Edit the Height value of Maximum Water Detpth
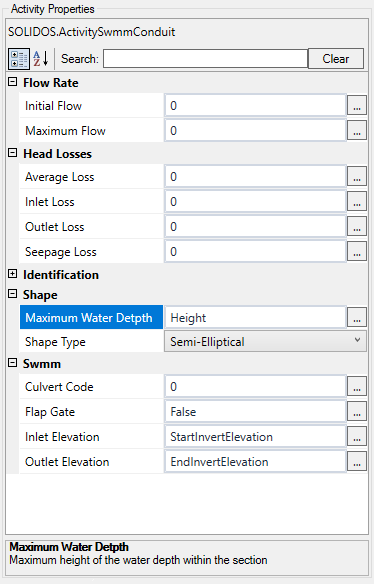The width and height of the screenshot is (374, 584). click(x=256, y=318)
